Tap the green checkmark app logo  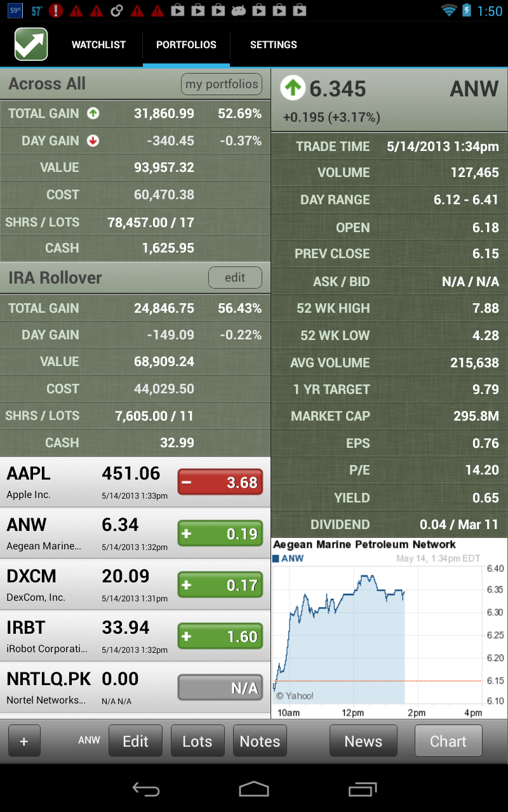[x=30, y=44]
